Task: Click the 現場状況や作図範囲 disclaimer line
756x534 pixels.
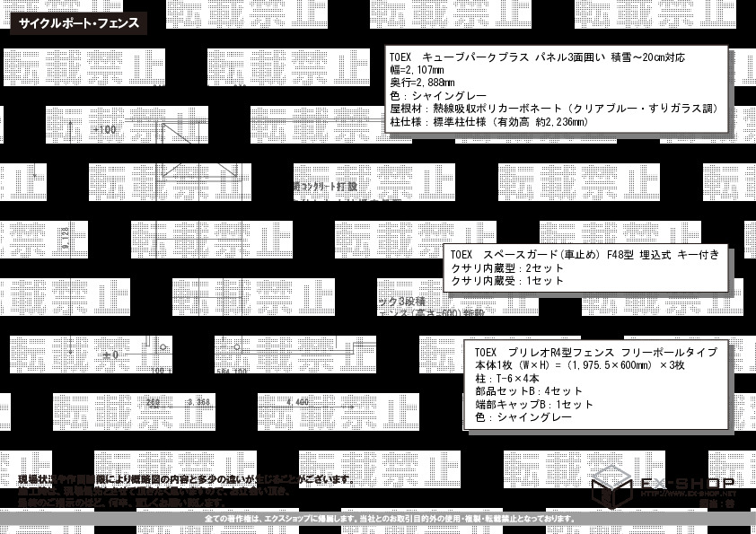Action: pyautogui.click(x=186, y=479)
